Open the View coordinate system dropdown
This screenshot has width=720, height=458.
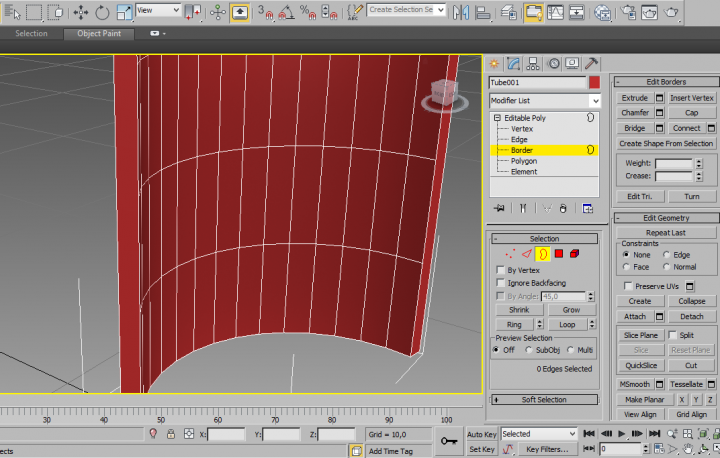(x=158, y=10)
